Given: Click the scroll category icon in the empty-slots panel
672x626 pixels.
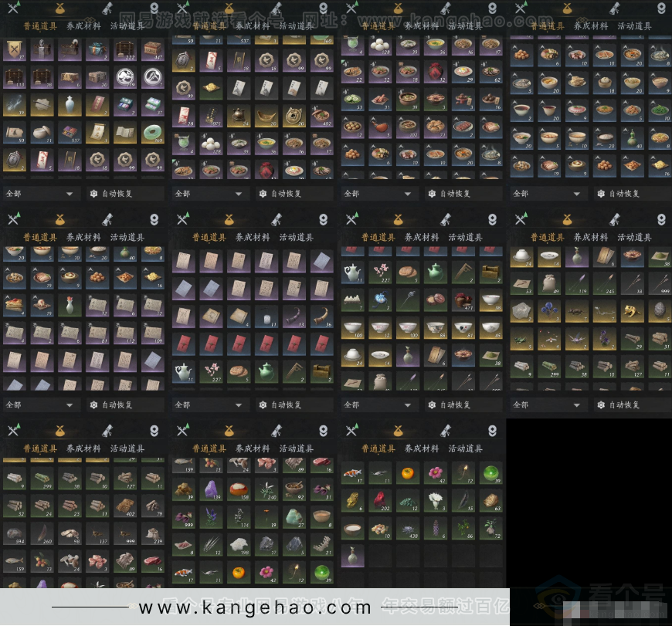Looking at the screenshot, I should 446,430.
